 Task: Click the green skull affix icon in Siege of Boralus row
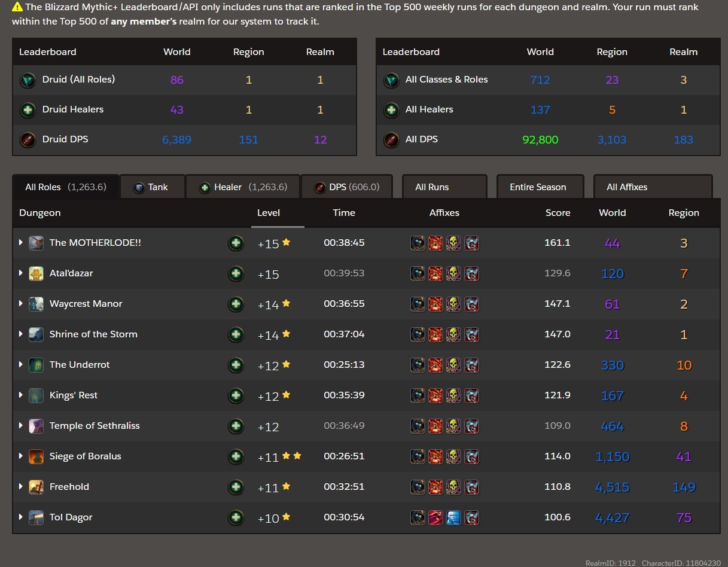454,456
